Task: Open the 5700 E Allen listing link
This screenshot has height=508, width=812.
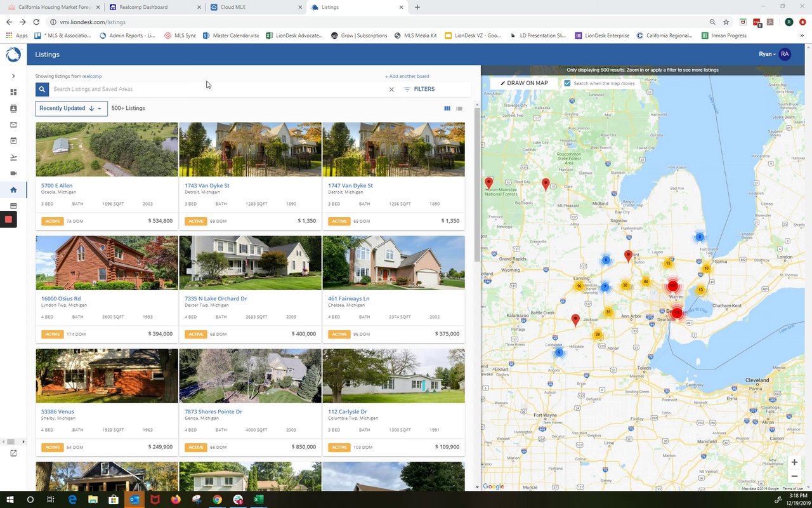Action: (57, 186)
